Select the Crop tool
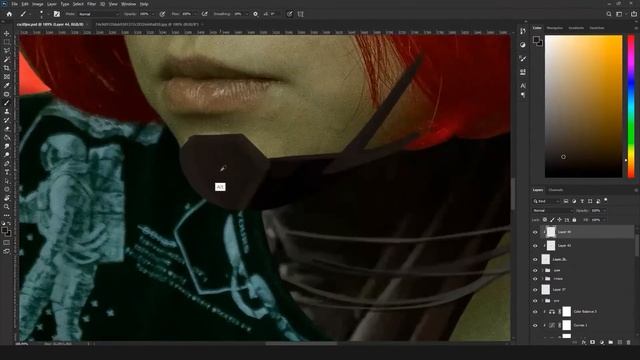Screen dimensions: 640x360 [7, 68]
